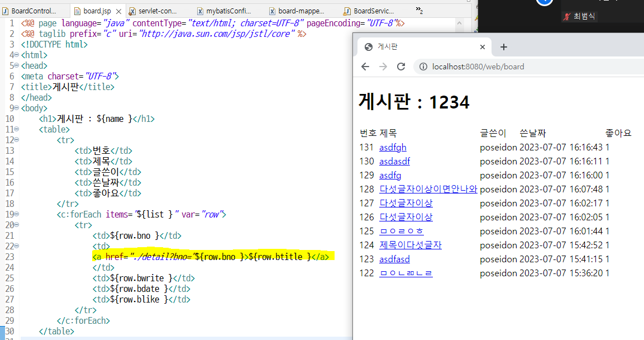Reload the localhost board page

[401, 67]
